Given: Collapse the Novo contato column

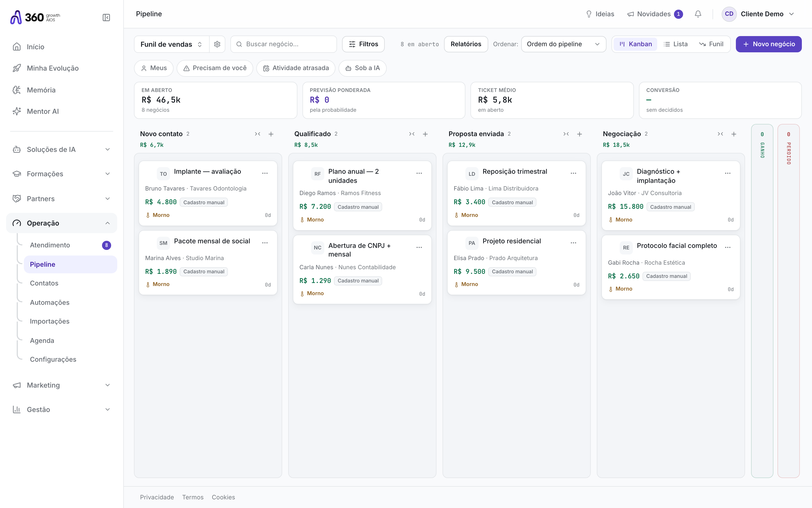Looking at the screenshot, I should (257, 134).
